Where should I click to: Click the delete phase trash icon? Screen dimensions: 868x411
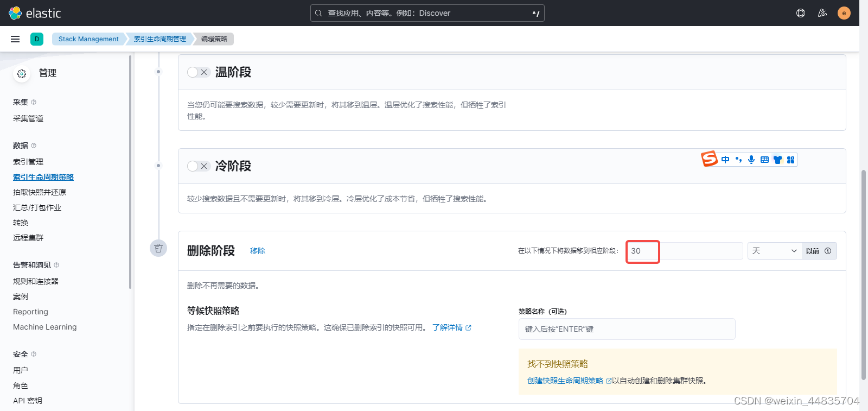point(158,248)
